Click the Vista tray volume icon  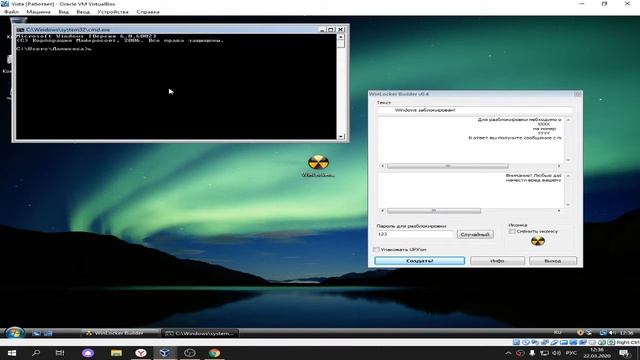point(613,333)
